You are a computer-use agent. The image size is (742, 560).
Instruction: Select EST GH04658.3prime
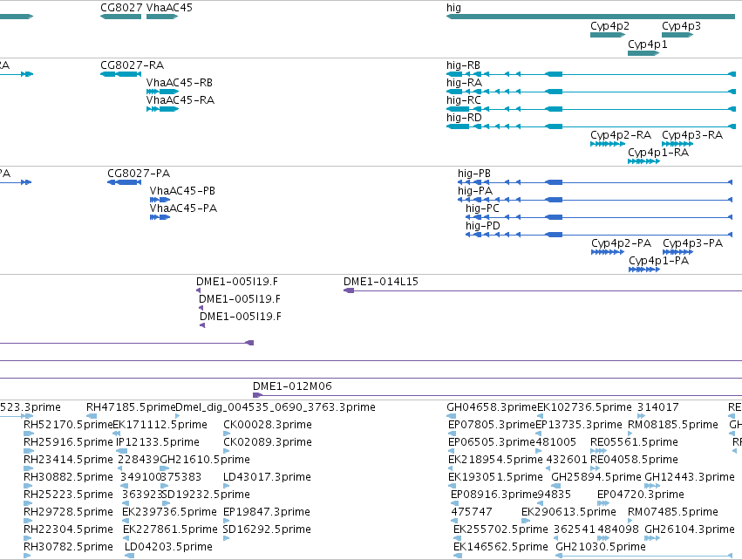coord(451,416)
